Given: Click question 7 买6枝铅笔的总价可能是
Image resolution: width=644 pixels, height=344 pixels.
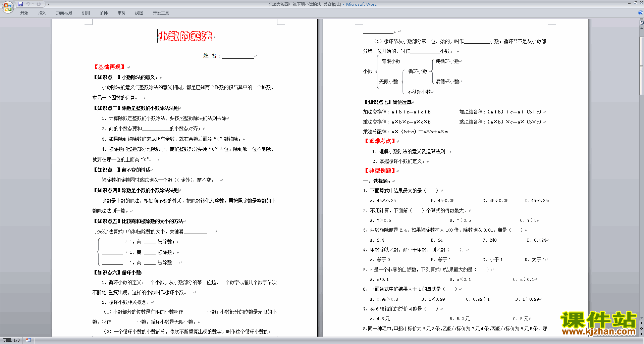Looking at the screenshot, I should 401,309.
